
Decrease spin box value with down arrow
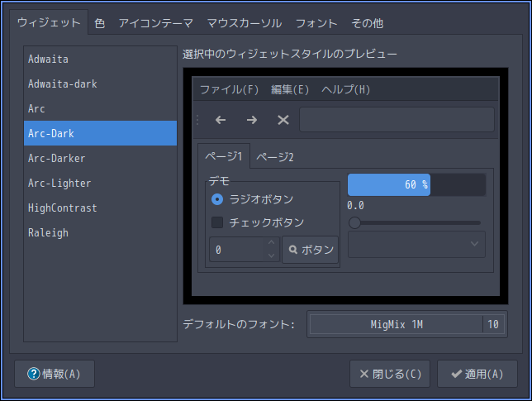click(x=271, y=255)
